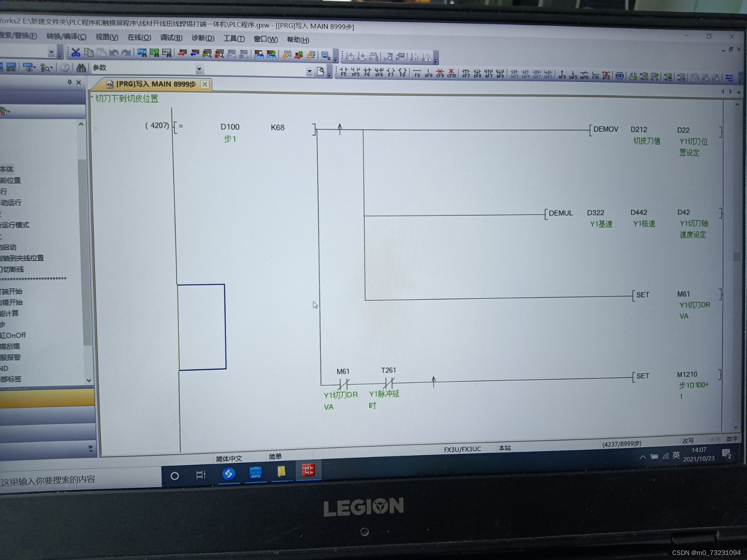Open the 在线(O) menu

tap(139, 37)
